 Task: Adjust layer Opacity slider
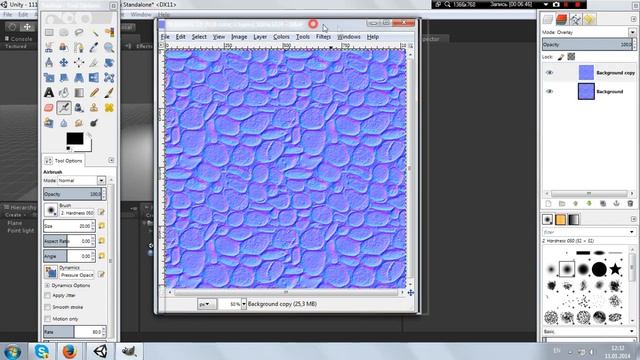[589, 44]
